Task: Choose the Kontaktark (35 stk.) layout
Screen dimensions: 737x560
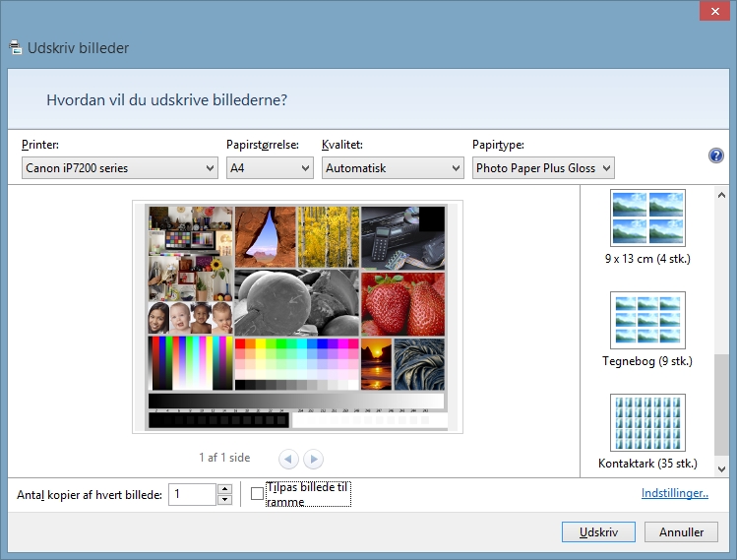Action: [x=647, y=422]
